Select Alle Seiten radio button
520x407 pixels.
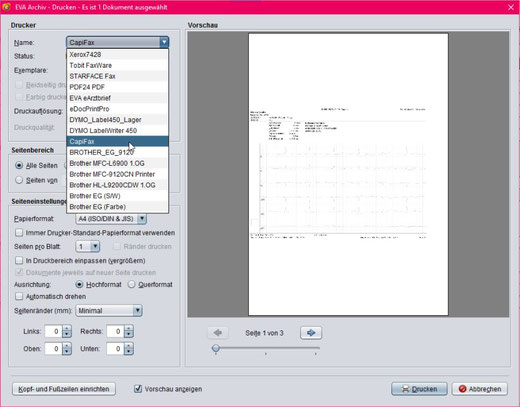pos(19,165)
